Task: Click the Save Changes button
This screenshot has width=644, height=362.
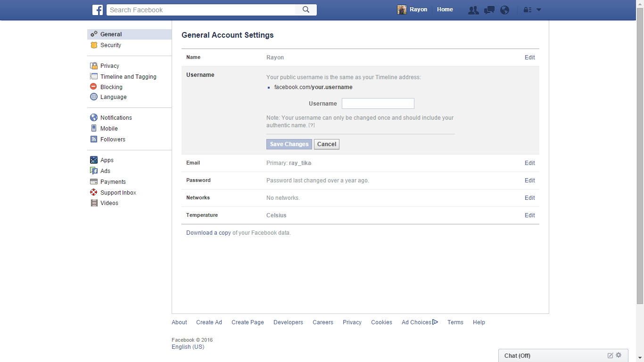Action: point(289,144)
